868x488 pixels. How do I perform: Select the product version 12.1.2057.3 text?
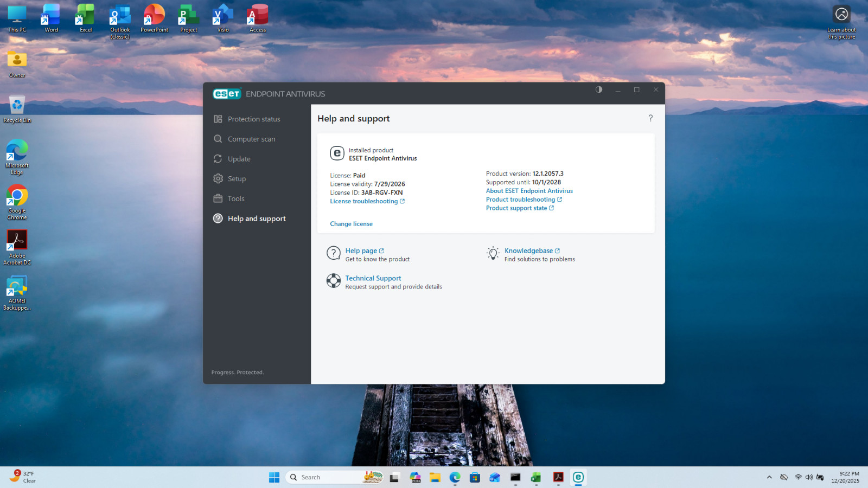click(548, 174)
